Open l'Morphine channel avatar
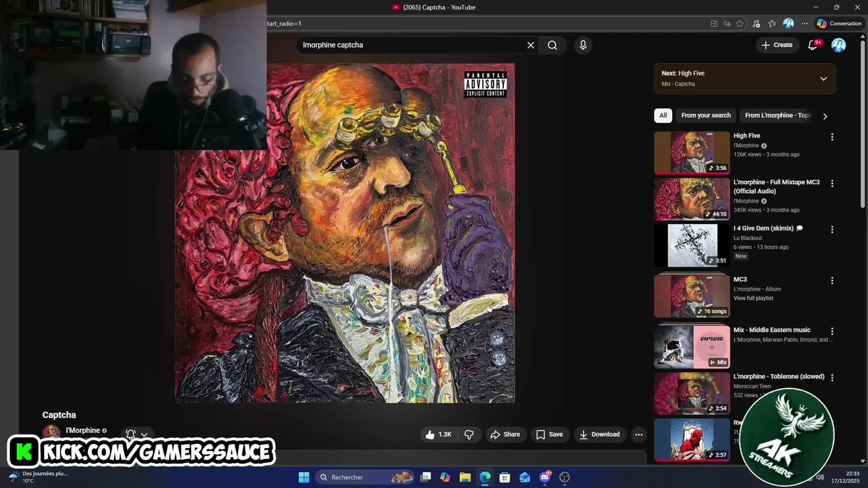Screen dimensions: 868x488 (51, 433)
